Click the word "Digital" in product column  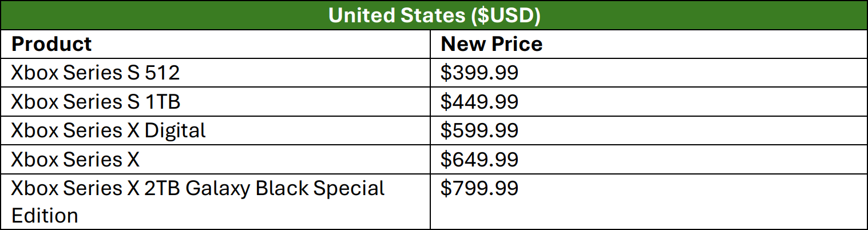(175, 130)
